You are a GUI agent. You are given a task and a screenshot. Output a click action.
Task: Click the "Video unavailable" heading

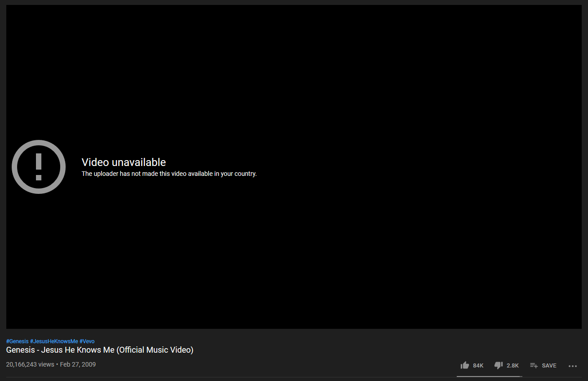124,162
